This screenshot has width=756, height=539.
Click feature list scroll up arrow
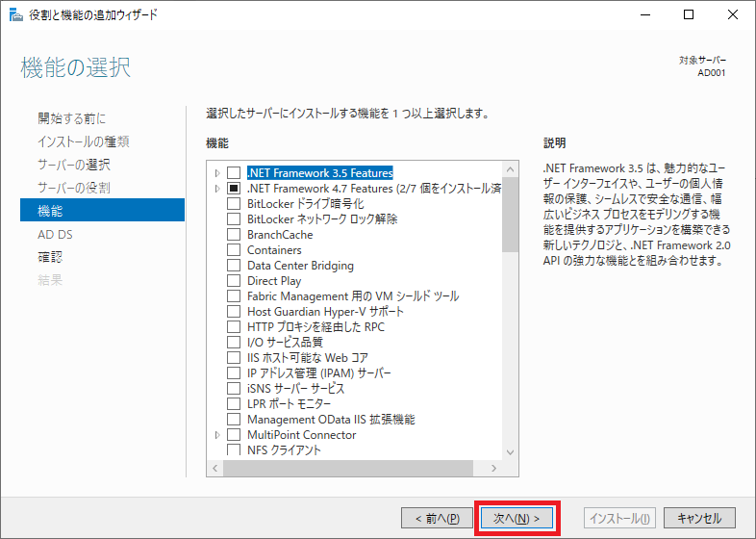coord(510,169)
